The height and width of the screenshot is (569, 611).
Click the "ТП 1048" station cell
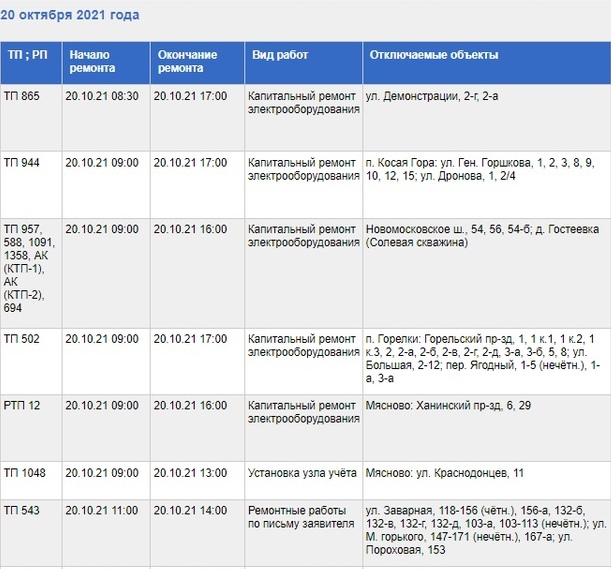click(25, 472)
